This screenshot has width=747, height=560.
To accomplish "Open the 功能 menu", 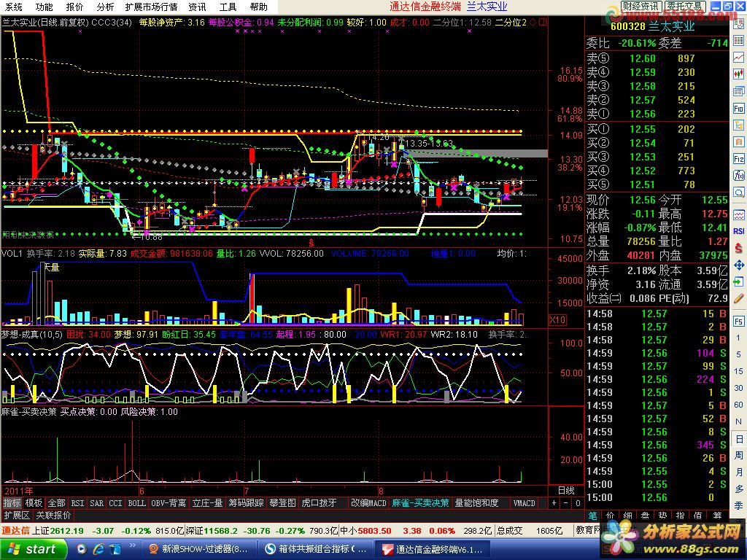I will tap(44, 7).
